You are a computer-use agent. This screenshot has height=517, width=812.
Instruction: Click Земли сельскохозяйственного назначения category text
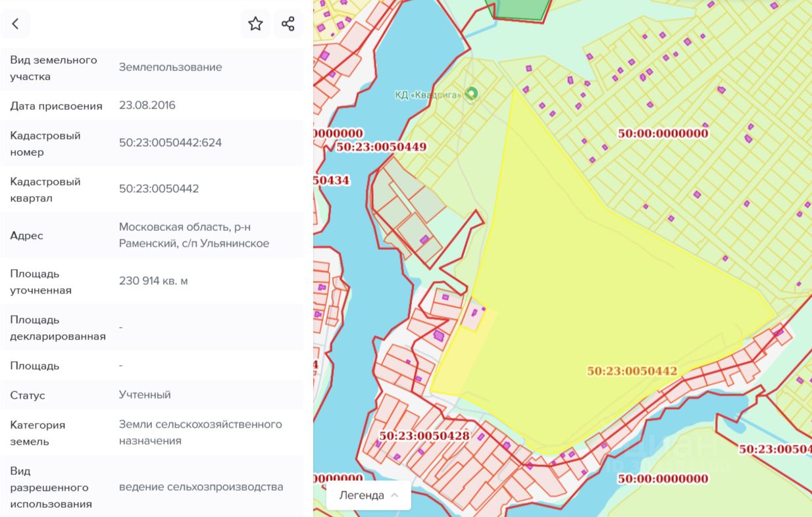pyautogui.click(x=201, y=432)
